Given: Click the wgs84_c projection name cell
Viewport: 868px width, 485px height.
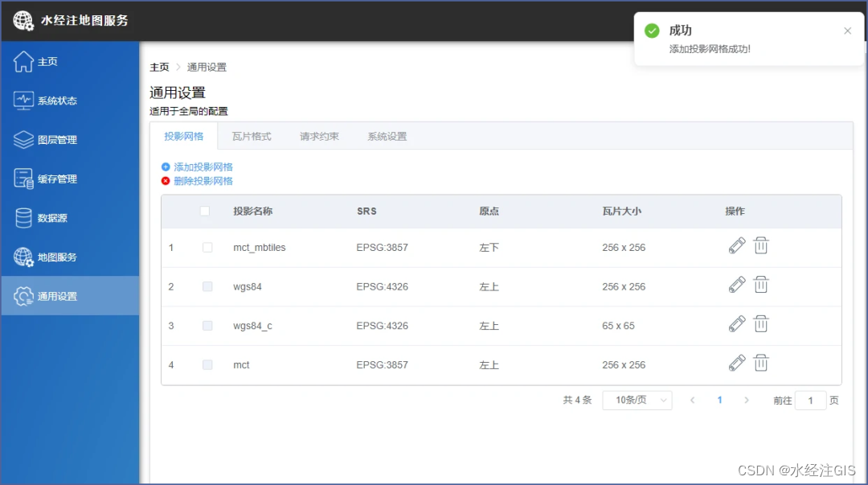Looking at the screenshot, I should pos(252,326).
